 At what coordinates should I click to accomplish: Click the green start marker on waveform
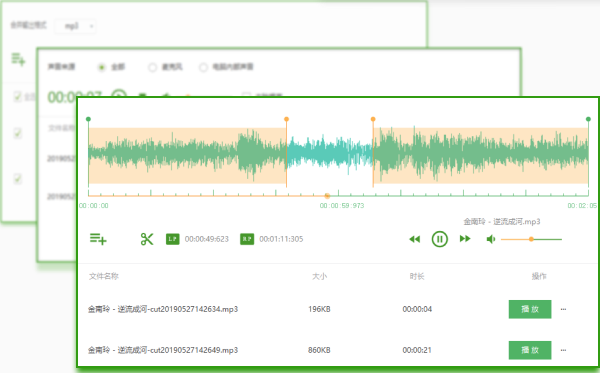pos(88,119)
